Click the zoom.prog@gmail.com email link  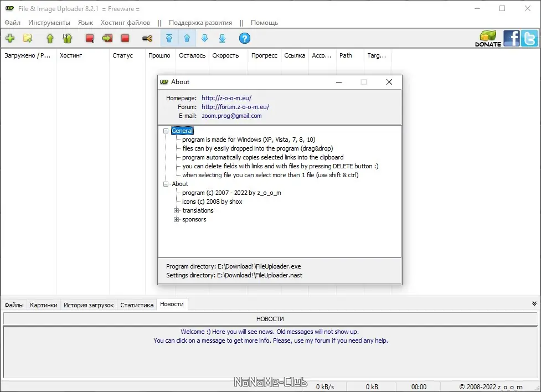(x=231, y=116)
